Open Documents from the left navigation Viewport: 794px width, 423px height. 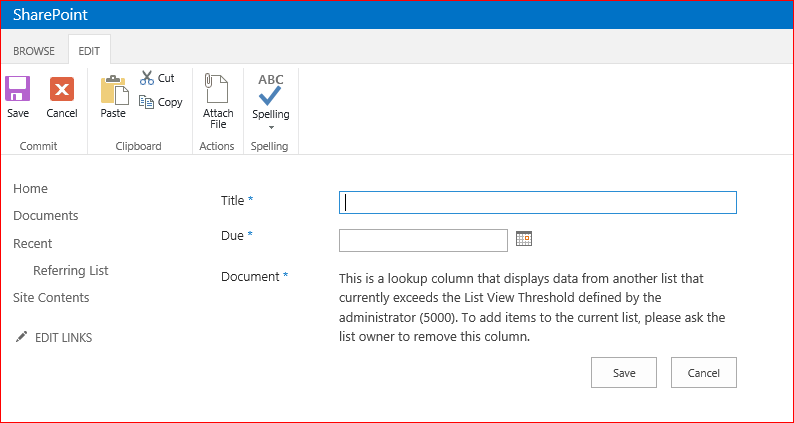point(46,216)
